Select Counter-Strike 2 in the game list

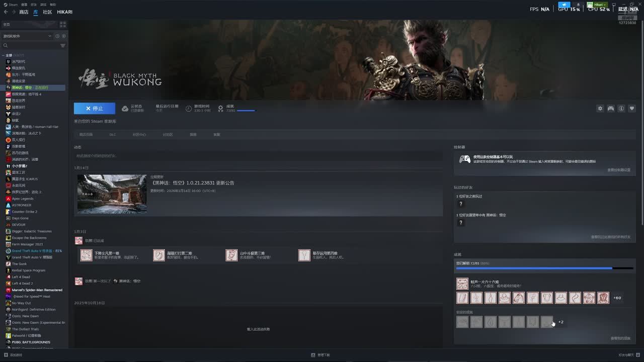25,212
